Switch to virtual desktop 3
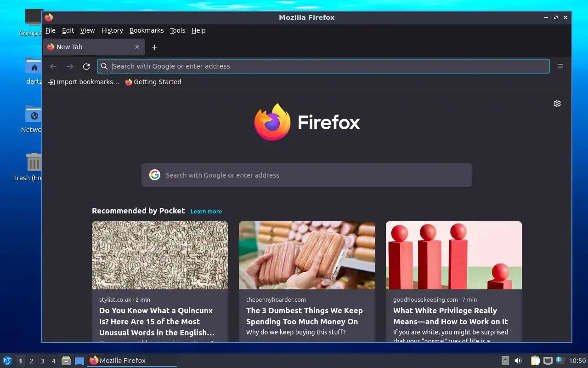This screenshot has width=588, height=368. 42,361
